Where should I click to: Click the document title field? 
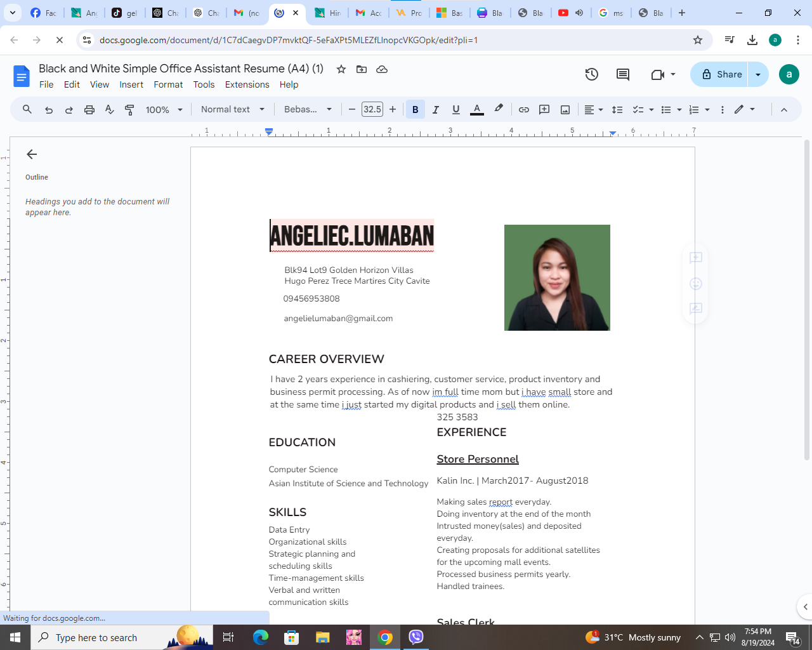tap(181, 69)
